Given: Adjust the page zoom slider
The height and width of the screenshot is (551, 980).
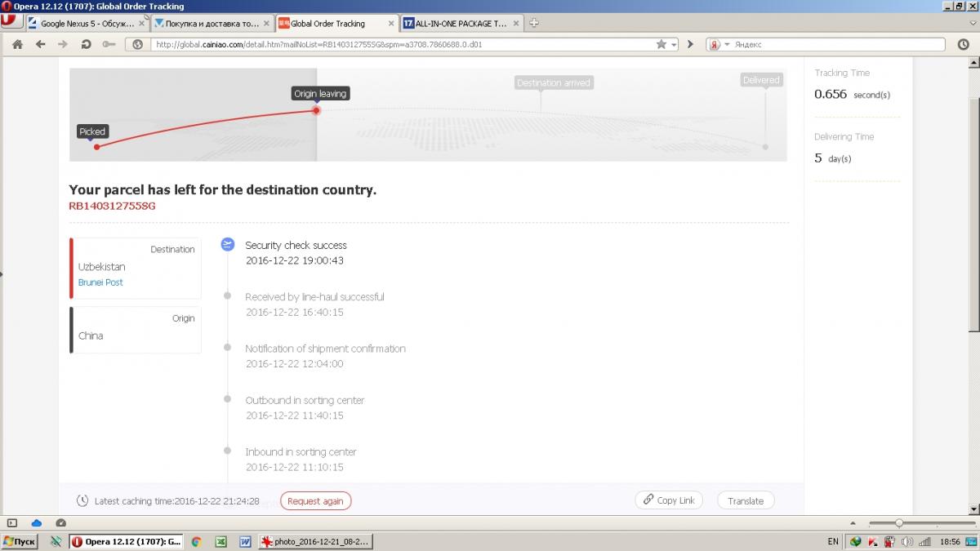Looking at the screenshot, I should tap(898, 522).
